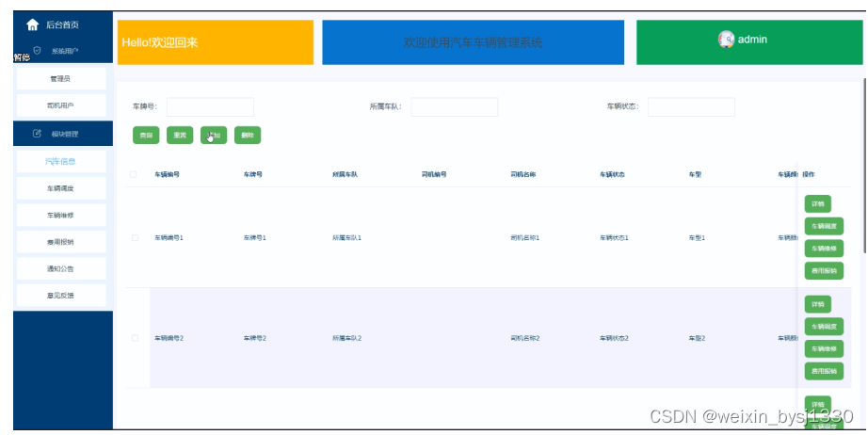Click the shield icon of 系统用户 menu
868x435 pixels.
[x=37, y=50]
